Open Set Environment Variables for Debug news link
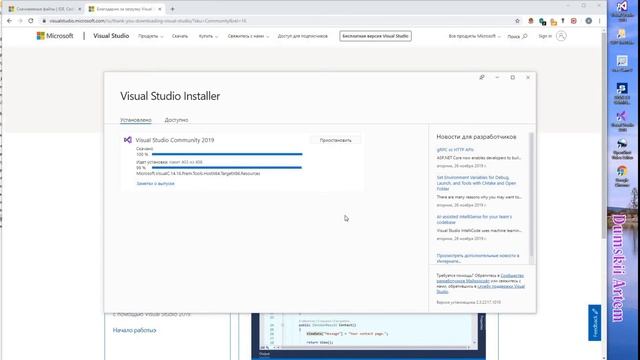 (476, 183)
